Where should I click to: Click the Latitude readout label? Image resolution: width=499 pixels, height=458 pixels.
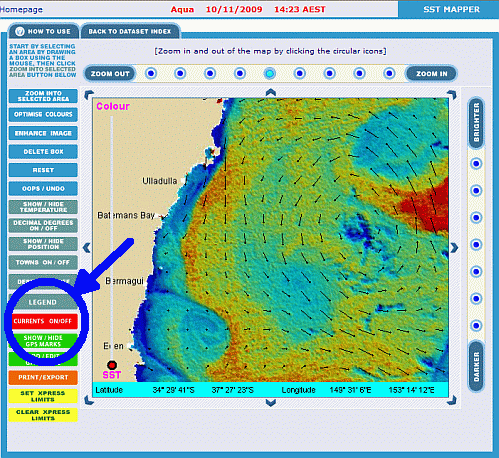109,390
